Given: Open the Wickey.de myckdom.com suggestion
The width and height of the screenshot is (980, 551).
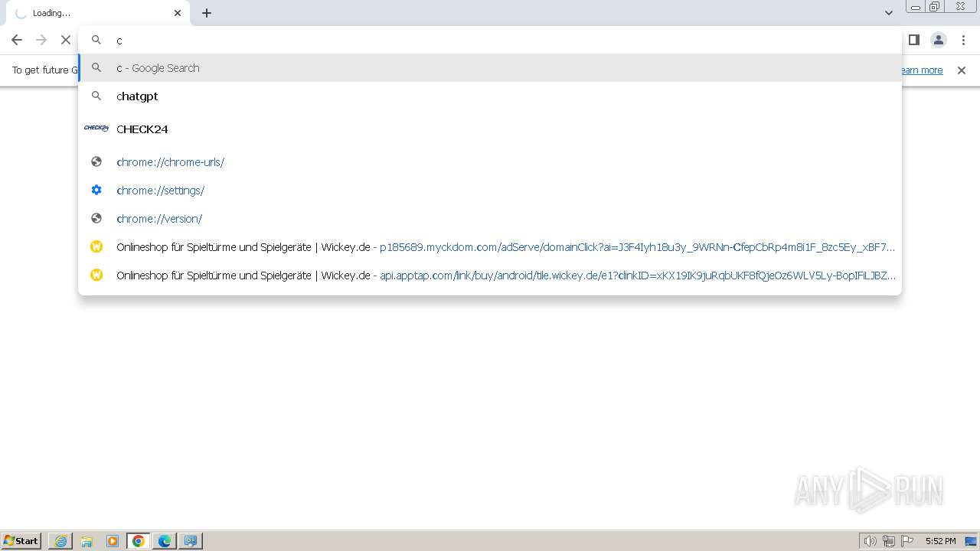Looking at the screenshot, I should (x=490, y=247).
